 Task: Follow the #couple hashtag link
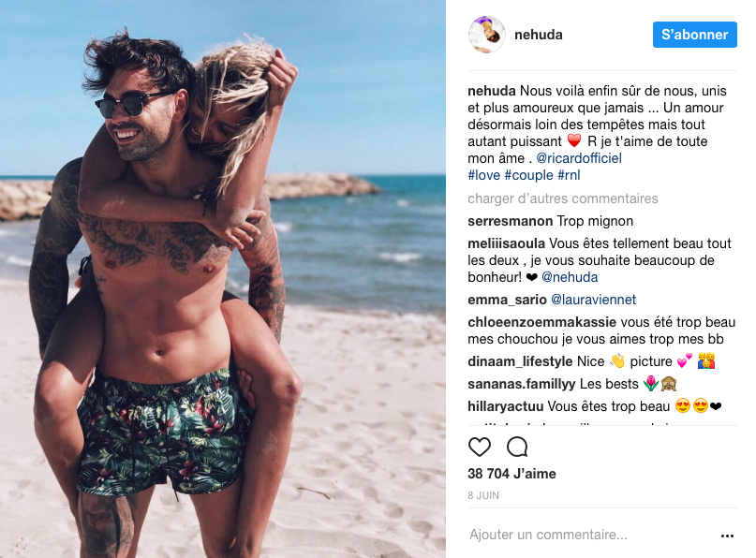click(x=528, y=175)
